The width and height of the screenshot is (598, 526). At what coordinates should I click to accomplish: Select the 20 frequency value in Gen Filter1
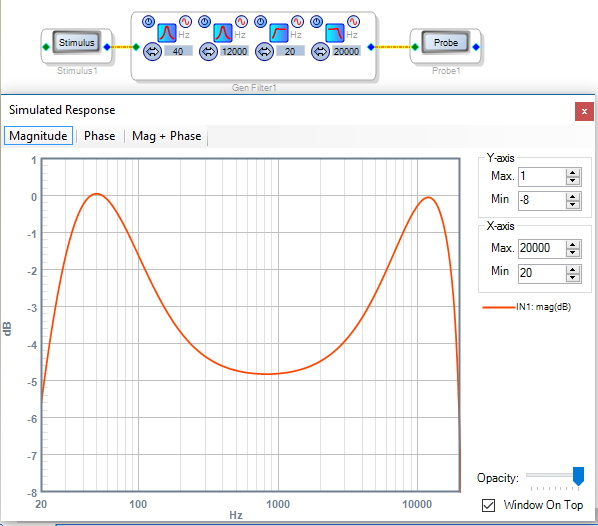pyautogui.click(x=290, y=51)
